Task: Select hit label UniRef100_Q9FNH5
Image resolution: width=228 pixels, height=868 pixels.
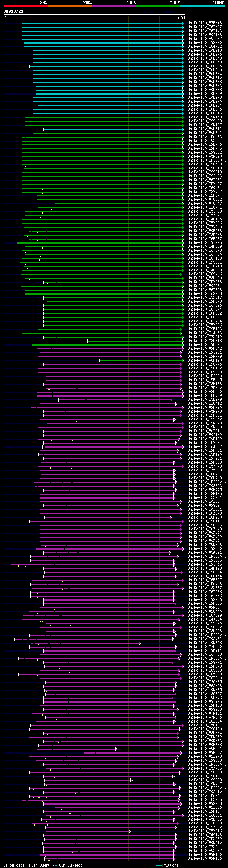Action: [x=204, y=149]
